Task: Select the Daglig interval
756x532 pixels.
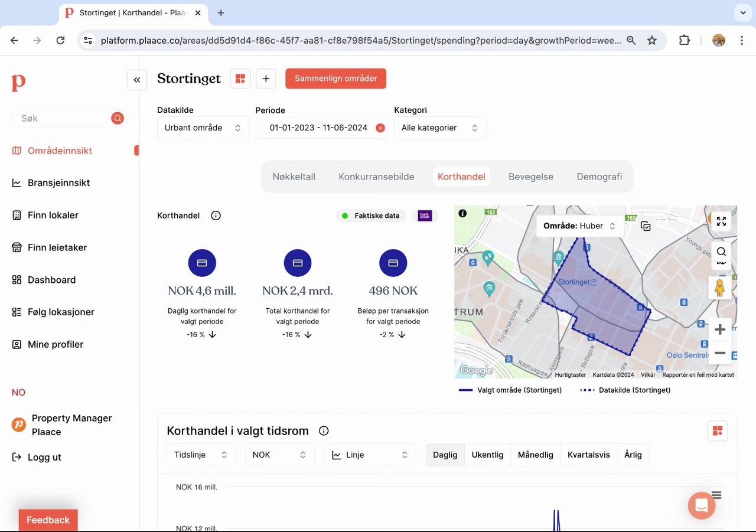Action: 445,455
